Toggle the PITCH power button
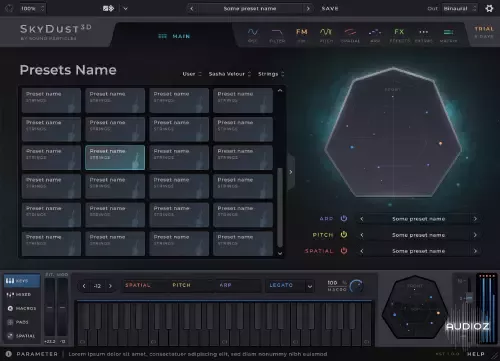This screenshot has width=500, height=361. click(344, 235)
